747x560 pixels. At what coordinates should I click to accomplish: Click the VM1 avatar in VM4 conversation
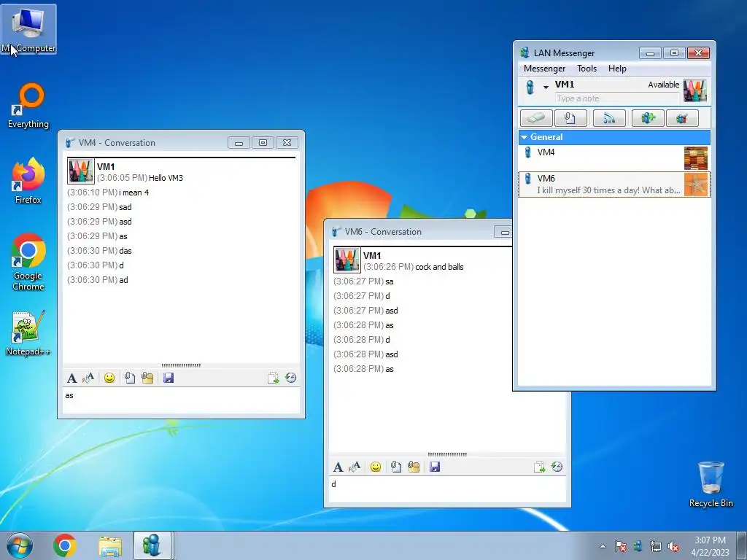tap(81, 171)
